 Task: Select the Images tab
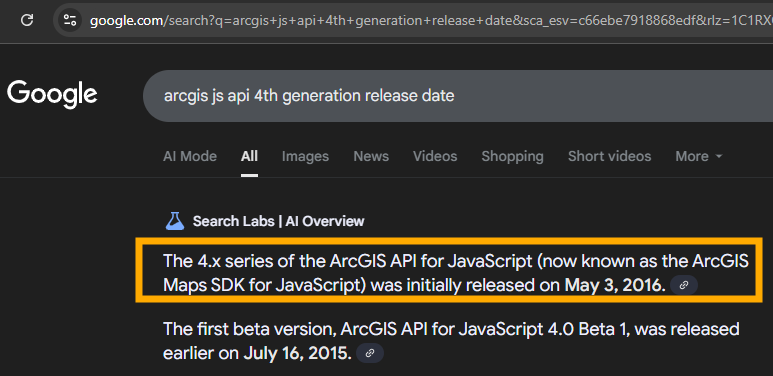(305, 157)
